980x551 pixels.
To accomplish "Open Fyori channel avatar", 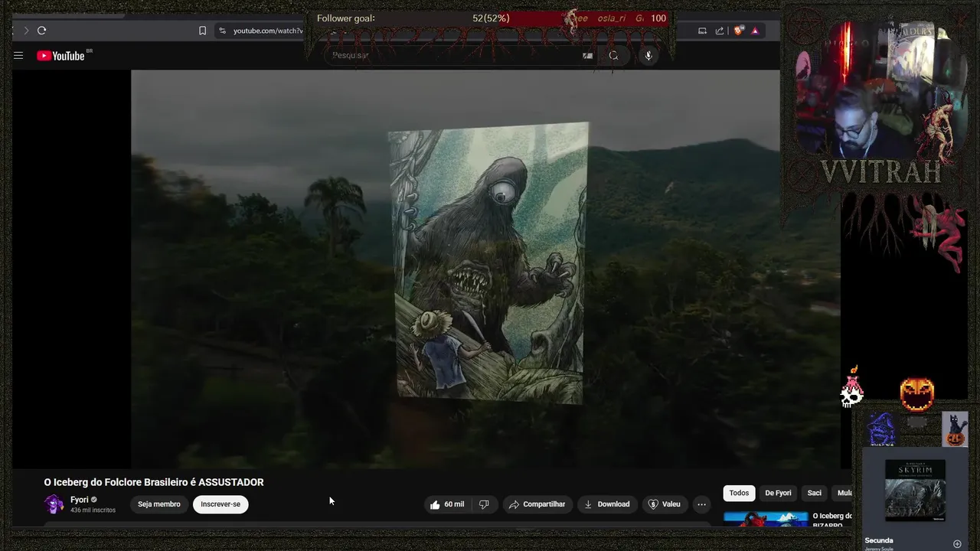I will click(x=54, y=504).
